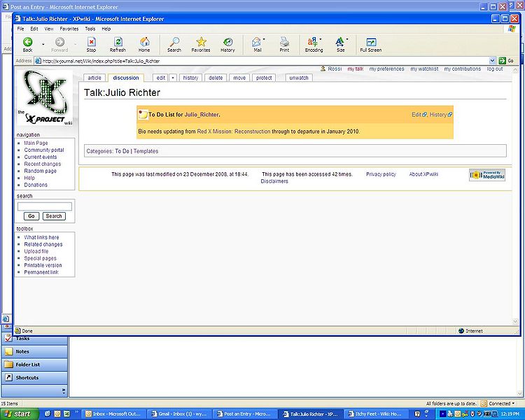Expand Outlook Connected status dropdown
Screen dimensions: 525x420
513,404
